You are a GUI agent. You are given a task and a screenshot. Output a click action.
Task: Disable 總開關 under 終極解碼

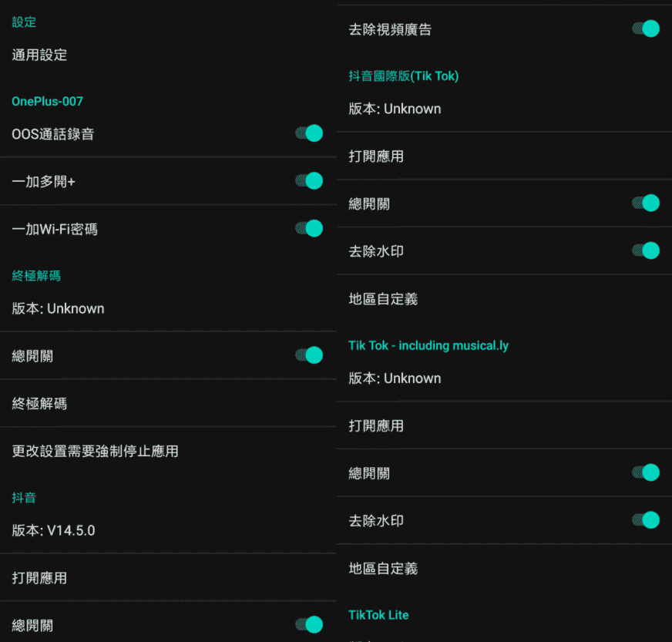click(x=308, y=355)
